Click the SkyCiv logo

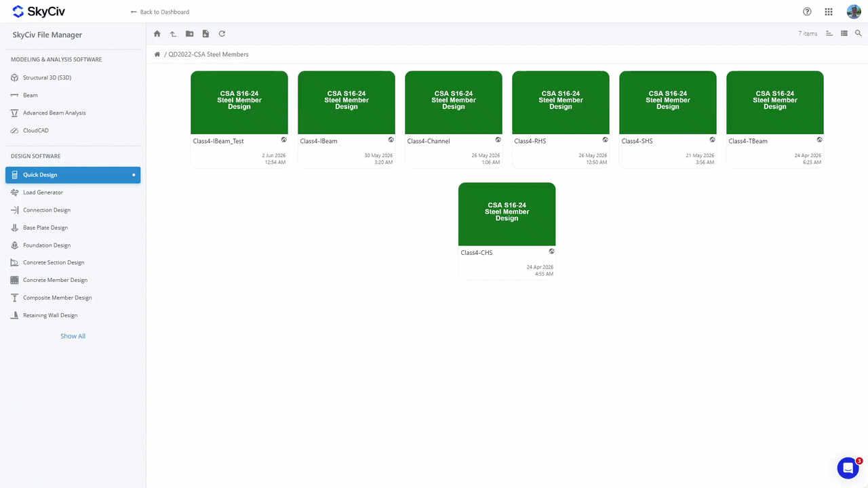click(39, 12)
